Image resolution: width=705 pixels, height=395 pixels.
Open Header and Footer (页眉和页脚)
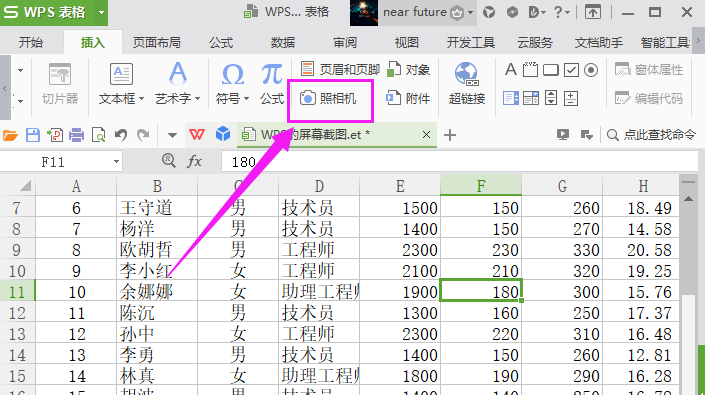coord(340,69)
